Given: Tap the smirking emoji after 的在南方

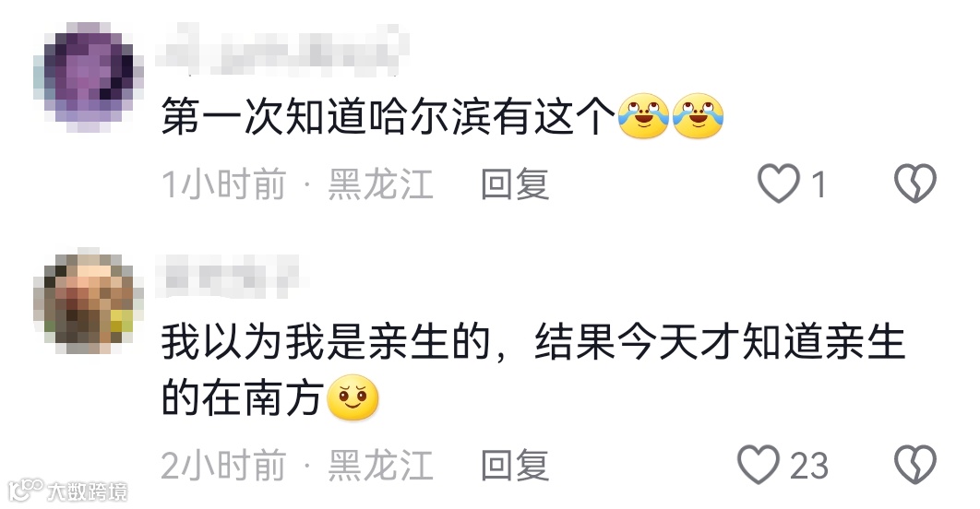Looking at the screenshot, I should click(x=353, y=397).
